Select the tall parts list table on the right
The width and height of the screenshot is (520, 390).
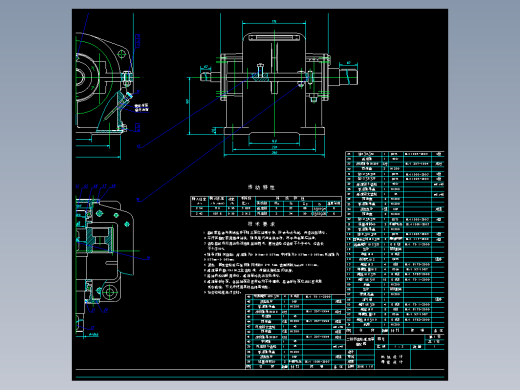point(395,243)
